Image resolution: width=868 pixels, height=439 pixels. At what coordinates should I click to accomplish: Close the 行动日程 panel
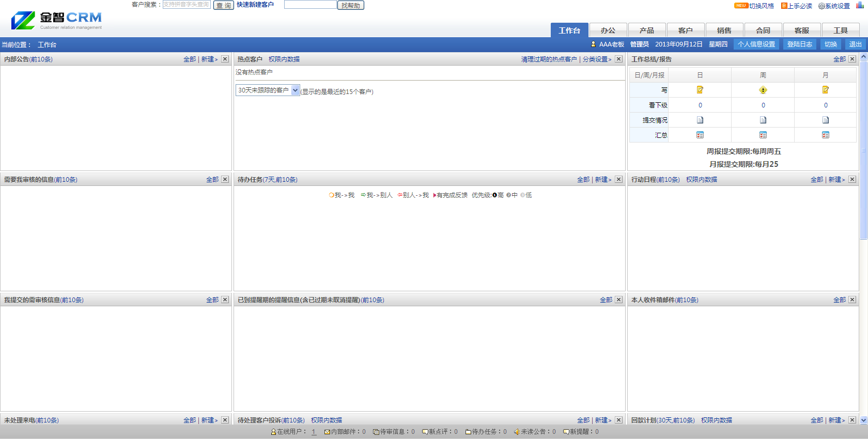(x=853, y=180)
